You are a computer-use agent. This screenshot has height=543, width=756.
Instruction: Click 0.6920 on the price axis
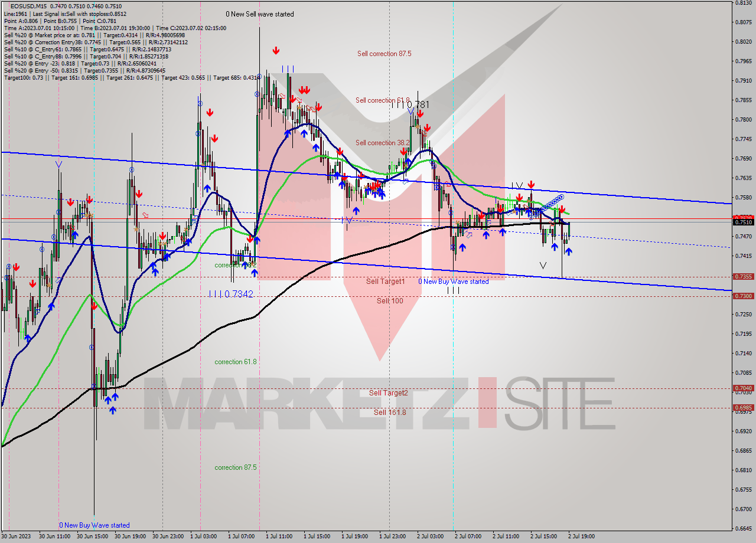coord(743,431)
